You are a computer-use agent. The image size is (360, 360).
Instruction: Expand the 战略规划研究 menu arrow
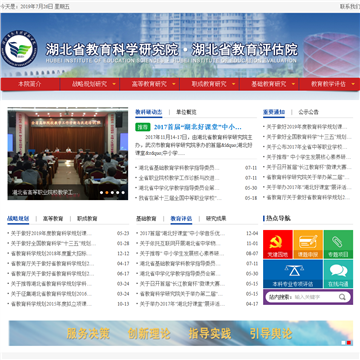pyautogui.click(x=114, y=84)
